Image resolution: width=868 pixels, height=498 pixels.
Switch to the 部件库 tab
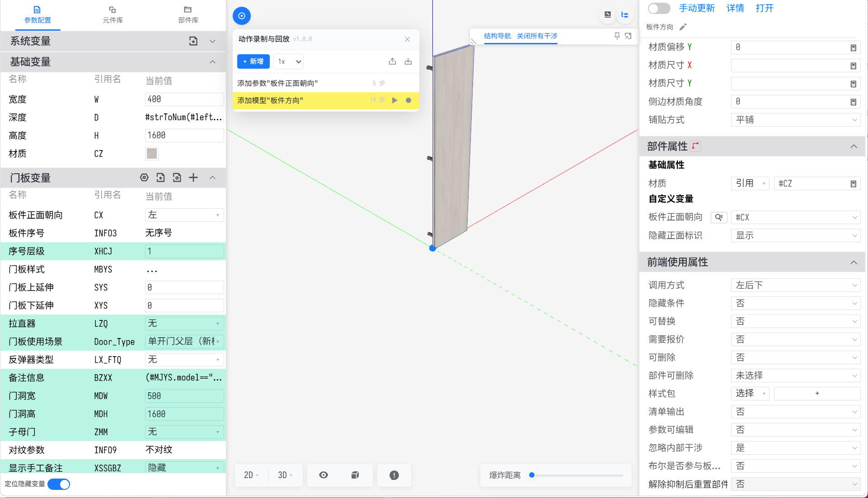click(188, 15)
